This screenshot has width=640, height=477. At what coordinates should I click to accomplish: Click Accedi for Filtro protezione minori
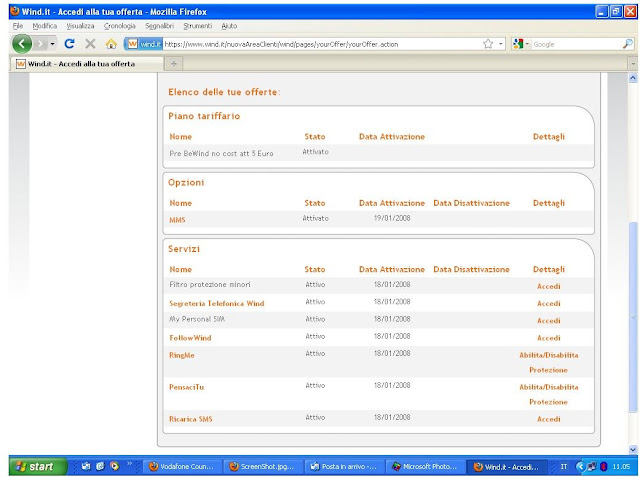[549, 286]
